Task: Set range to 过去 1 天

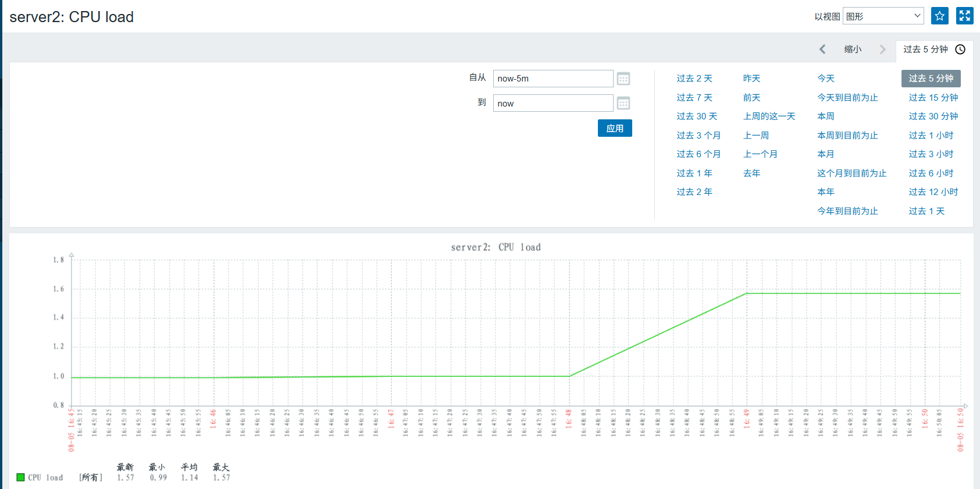Action: [x=927, y=211]
